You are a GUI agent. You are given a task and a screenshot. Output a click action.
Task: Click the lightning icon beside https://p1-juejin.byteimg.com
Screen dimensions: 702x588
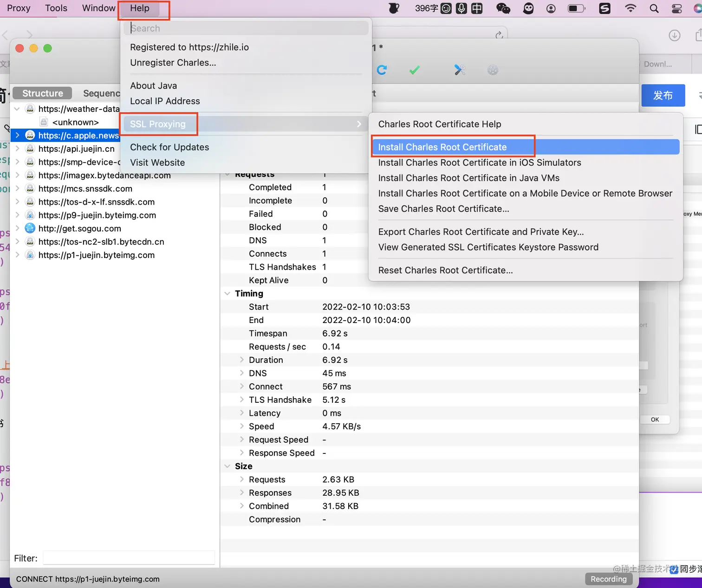pos(30,255)
